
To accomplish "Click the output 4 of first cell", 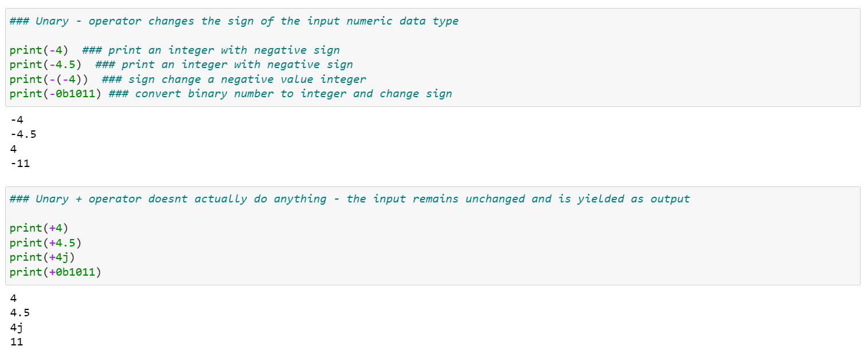I will pos(13,149).
